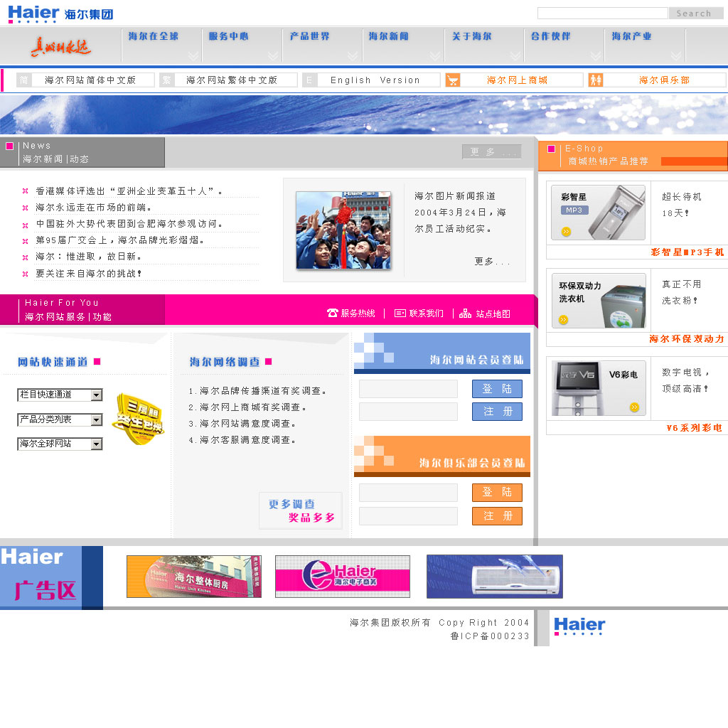
Task: Click blue 注册 button for website member
Action: point(497,412)
